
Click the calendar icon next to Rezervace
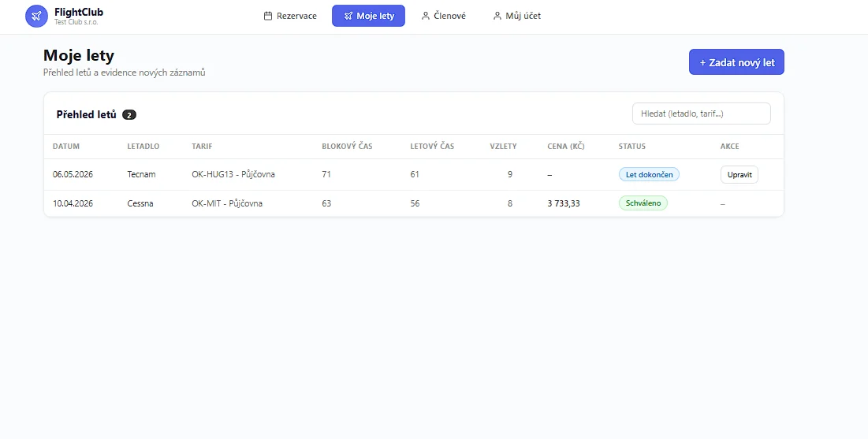pyautogui.click(x=268, y=16)
